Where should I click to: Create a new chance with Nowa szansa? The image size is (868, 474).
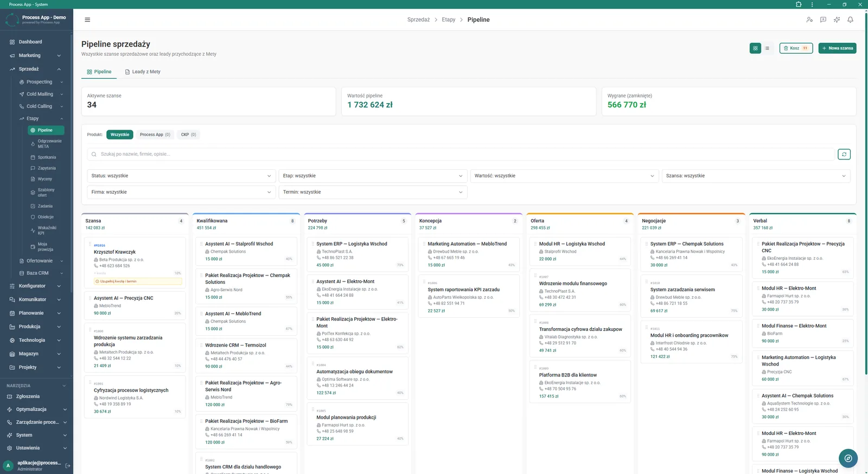click(x=837, y=48)
